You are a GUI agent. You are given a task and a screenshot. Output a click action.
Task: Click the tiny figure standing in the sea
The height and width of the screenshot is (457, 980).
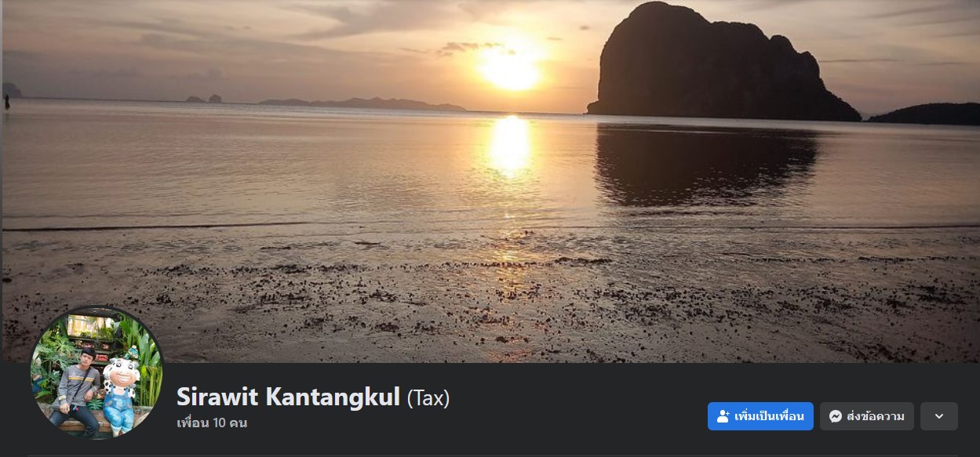(7, 101)
